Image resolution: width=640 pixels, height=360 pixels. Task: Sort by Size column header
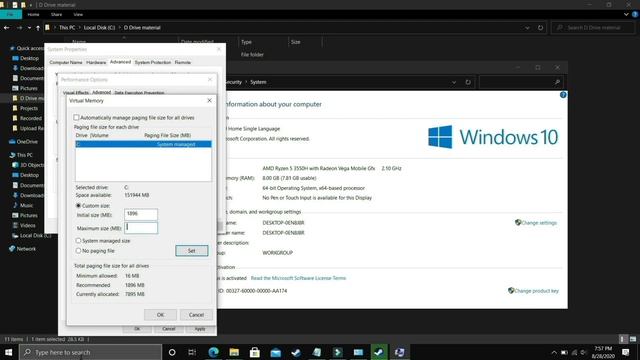point(296,42)
